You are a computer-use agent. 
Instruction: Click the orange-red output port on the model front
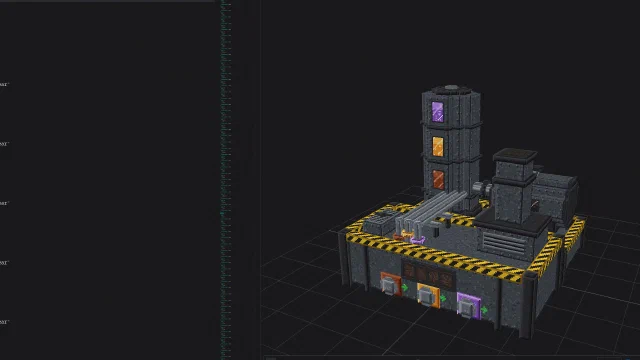click(391, 284)
